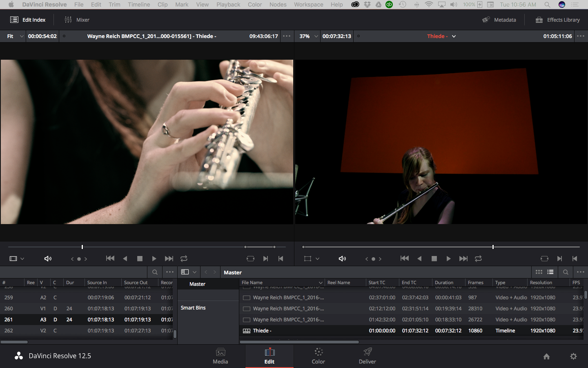Screen dimensions: 588x368
Task: Toggle loop playback in source viewer
Action: (x=184, y=258)
